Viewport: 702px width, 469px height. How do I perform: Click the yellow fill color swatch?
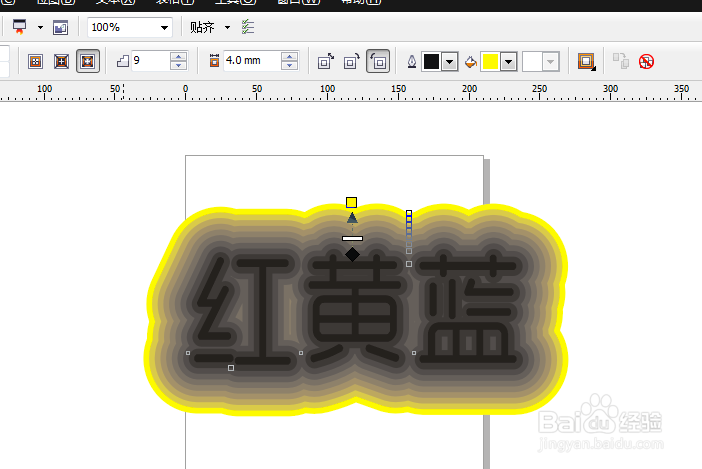point(490,62)
